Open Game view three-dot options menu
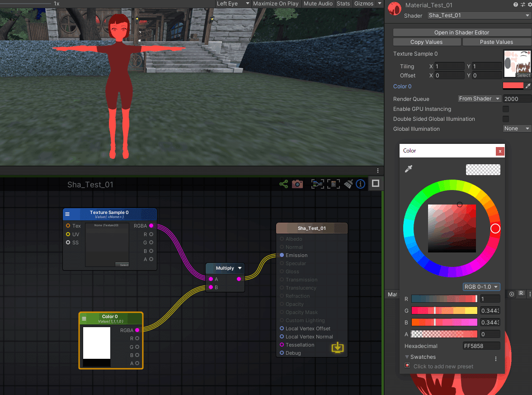This screenshot has width=532, height=395. [x=377, y=171]
